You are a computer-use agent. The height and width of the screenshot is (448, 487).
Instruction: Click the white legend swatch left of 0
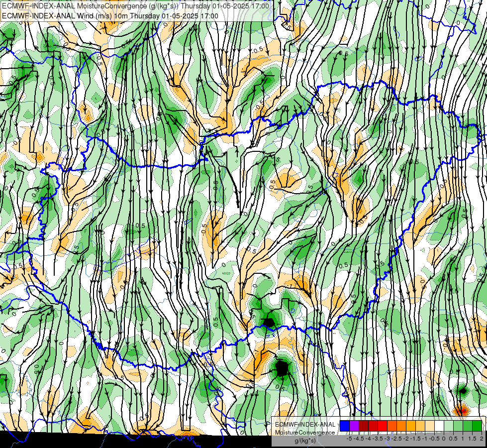[439, 426]
